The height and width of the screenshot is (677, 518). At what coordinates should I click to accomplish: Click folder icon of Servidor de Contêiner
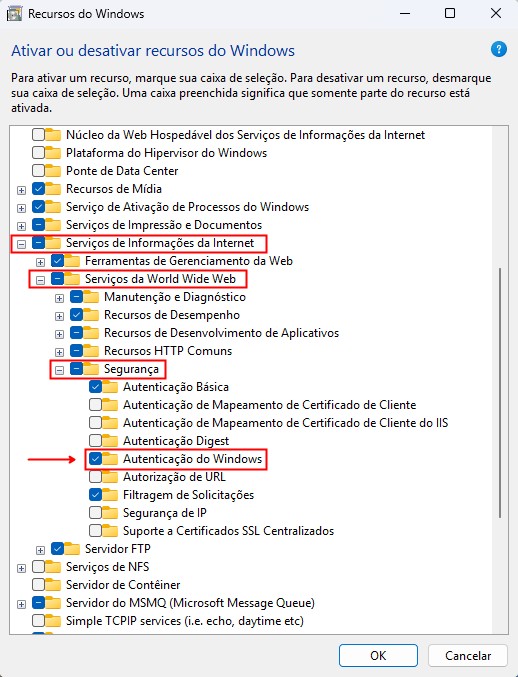[x=53, y=585]
